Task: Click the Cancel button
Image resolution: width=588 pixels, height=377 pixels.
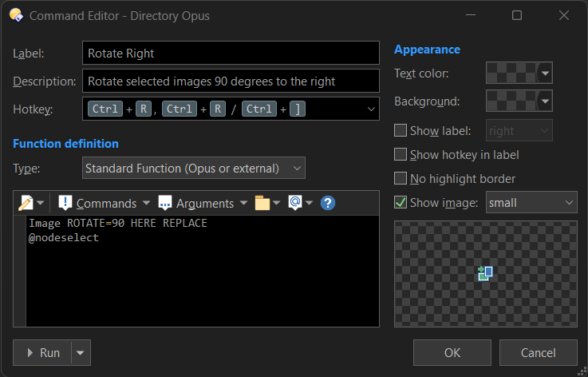Action: click(538, 352)
